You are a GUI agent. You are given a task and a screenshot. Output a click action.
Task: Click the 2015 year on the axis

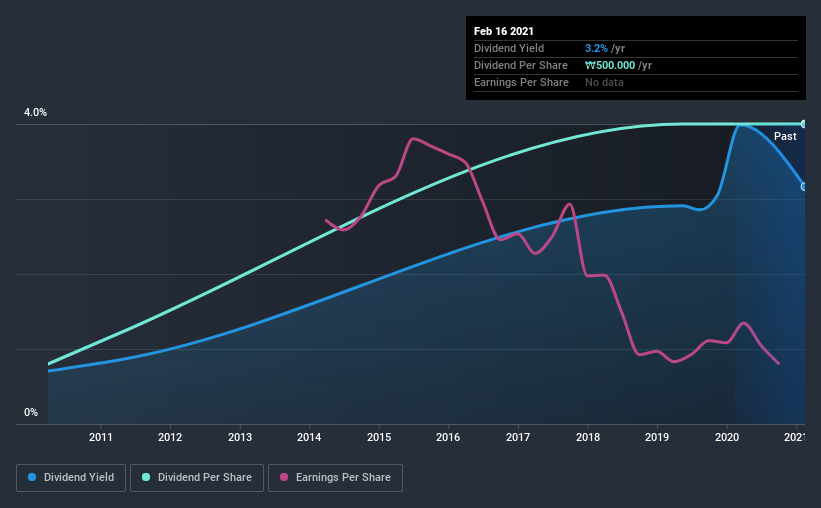pos(379,437)
